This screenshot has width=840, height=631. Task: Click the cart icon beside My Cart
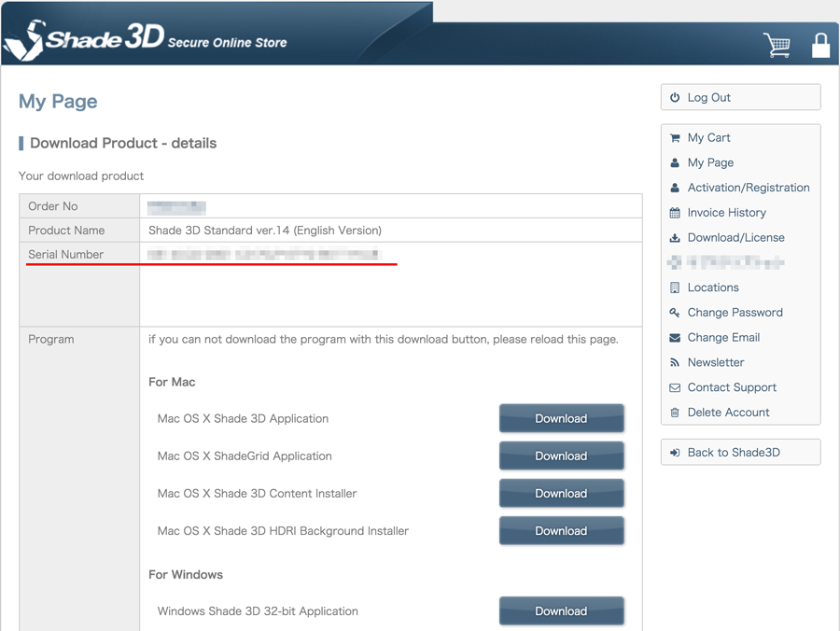[675, 137]
